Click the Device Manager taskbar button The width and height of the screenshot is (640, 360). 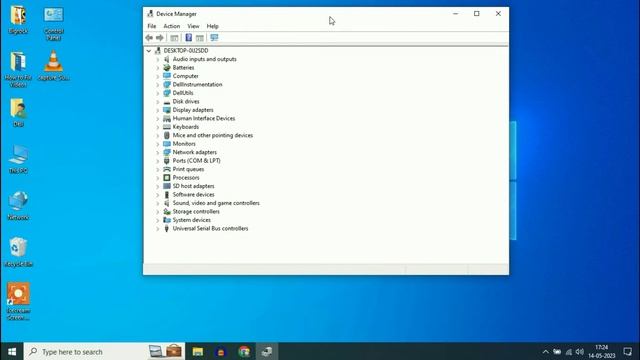(267, 351)
